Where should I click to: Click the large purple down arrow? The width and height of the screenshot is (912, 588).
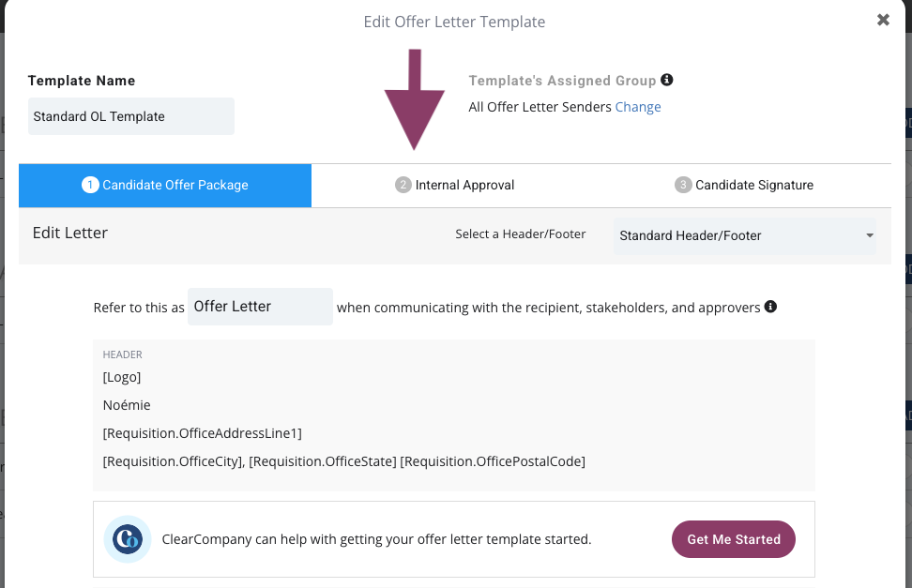point(414,99)
